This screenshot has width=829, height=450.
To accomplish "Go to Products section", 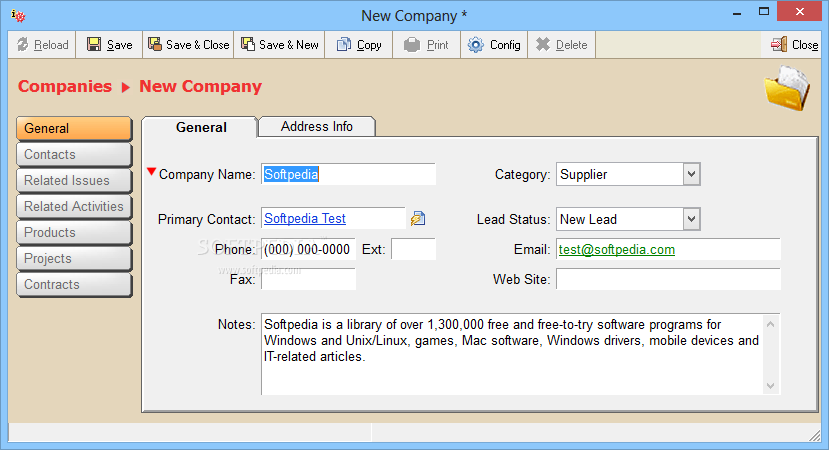I will click(x=74, y=232).
